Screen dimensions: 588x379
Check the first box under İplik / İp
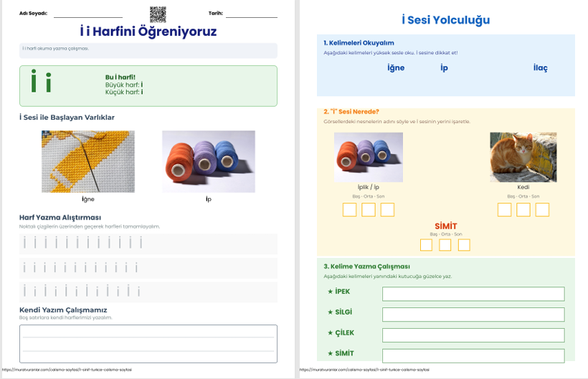click(x=349, y=209)
